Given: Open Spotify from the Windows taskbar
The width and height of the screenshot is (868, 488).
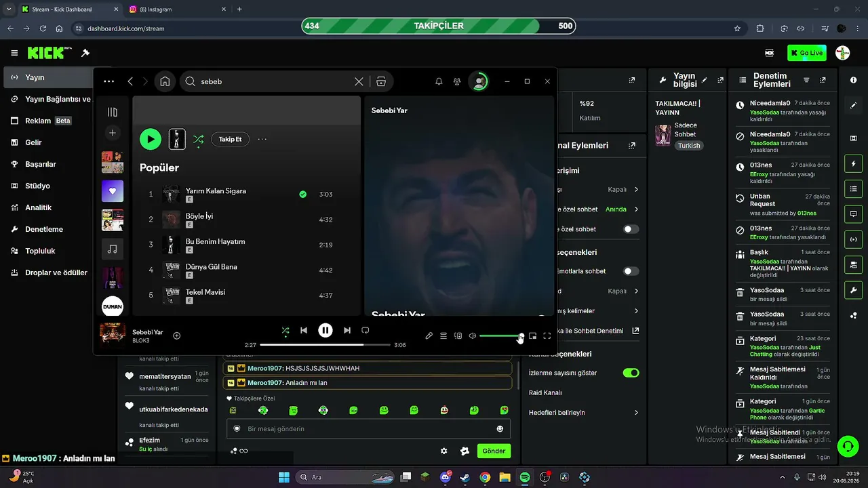Looking at the screenshot, I should click(x=525, y=477).
